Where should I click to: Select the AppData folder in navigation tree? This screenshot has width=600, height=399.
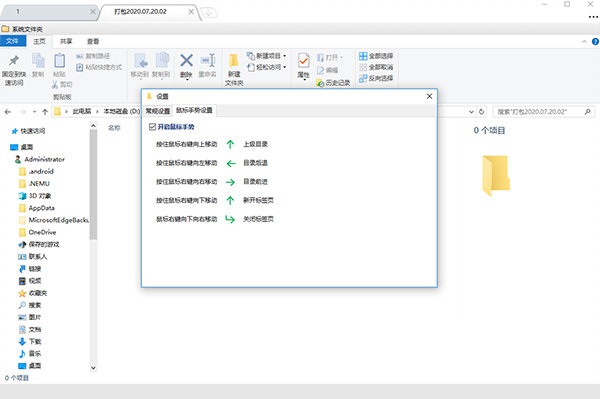[41, 208]
